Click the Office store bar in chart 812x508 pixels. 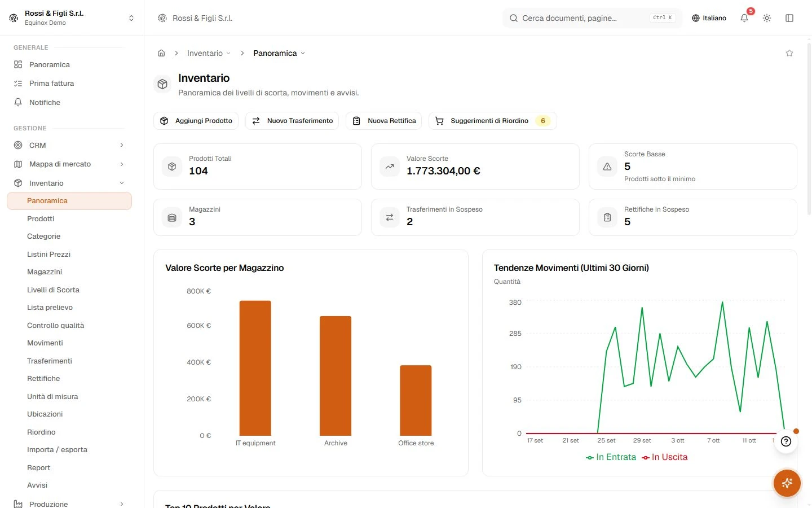[416, 400]
